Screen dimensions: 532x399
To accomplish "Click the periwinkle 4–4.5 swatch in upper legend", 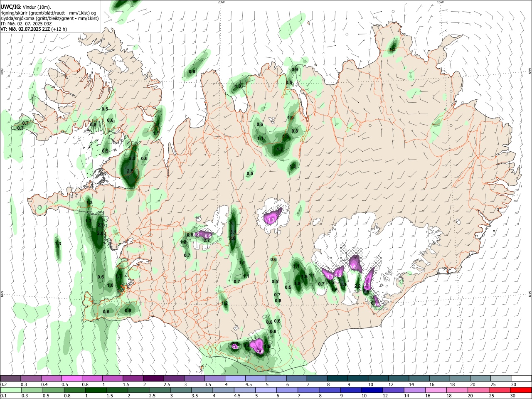I will 236,379.
